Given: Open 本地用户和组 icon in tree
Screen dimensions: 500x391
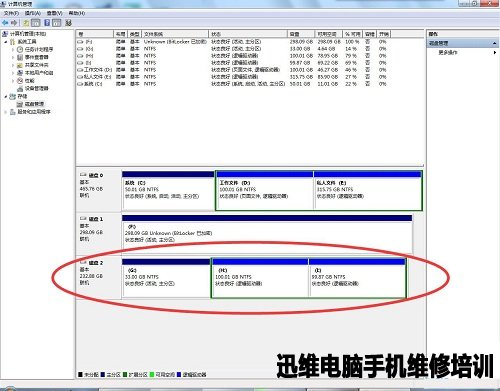Looking at the screenshot, I should (20, 73).
